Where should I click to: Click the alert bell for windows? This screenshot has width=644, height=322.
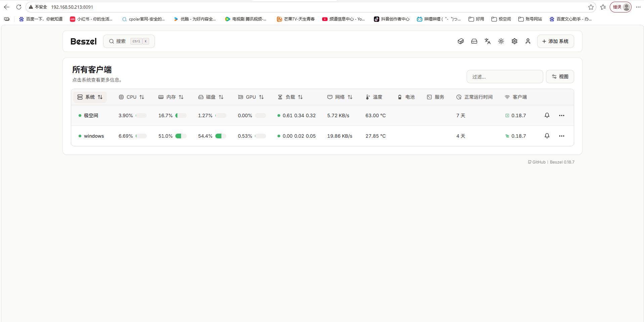pos(547,136)
